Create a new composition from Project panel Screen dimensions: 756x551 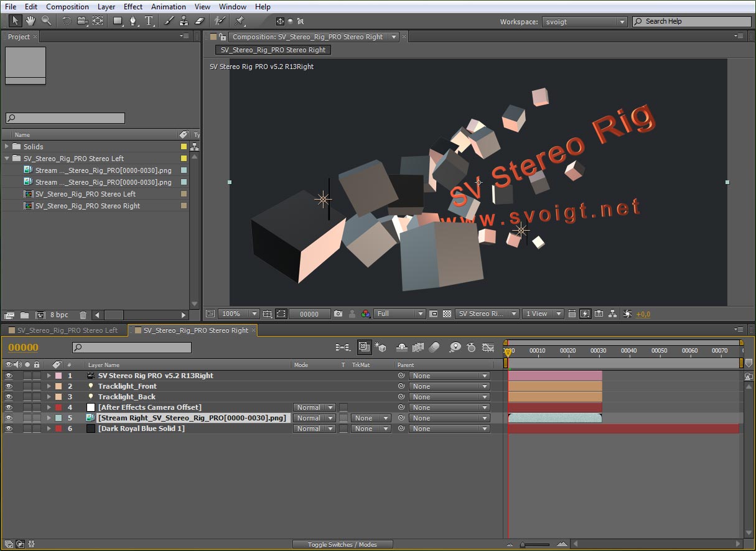[40, 315]
